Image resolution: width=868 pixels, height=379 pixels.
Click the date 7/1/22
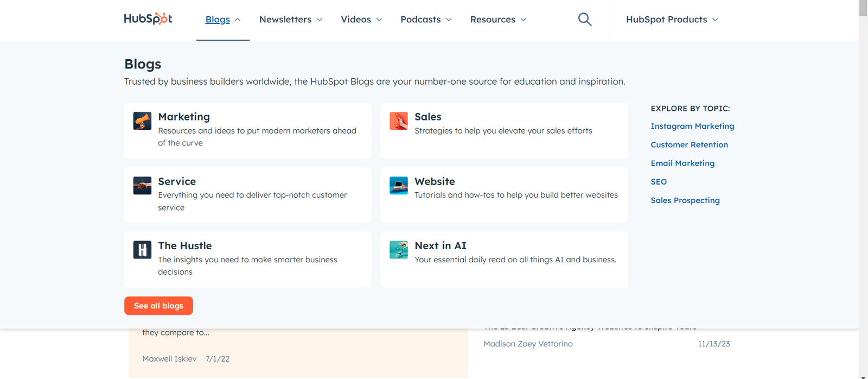(218, 358)
